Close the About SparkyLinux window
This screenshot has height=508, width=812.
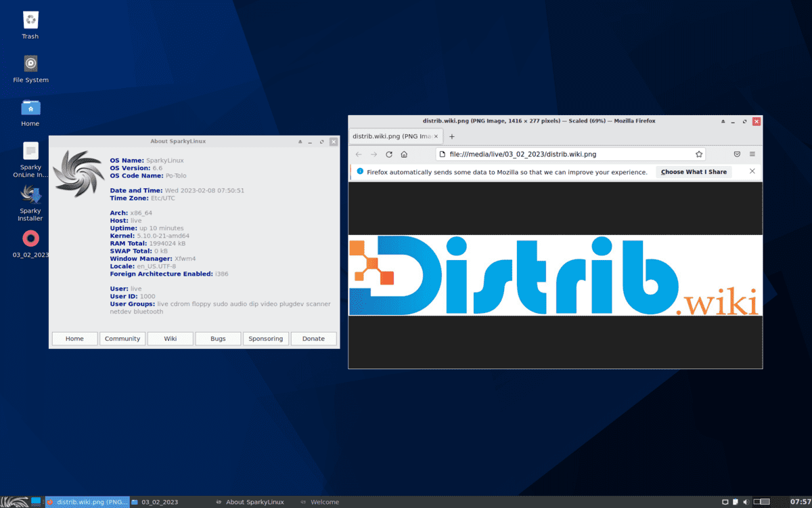333,142
